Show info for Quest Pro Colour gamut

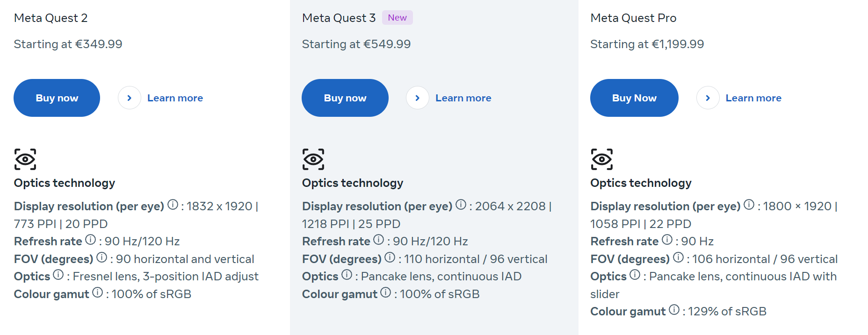pos(674,310)
